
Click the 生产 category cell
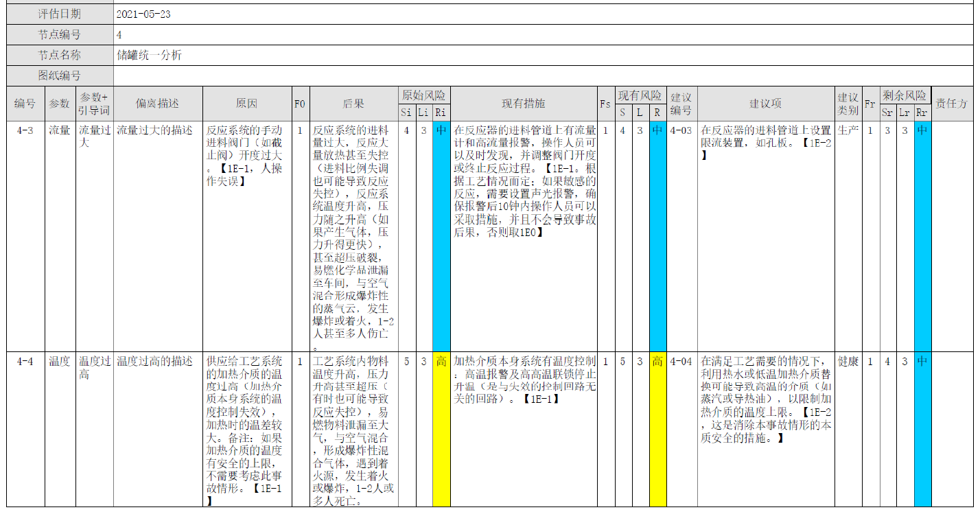pos(848,236)
